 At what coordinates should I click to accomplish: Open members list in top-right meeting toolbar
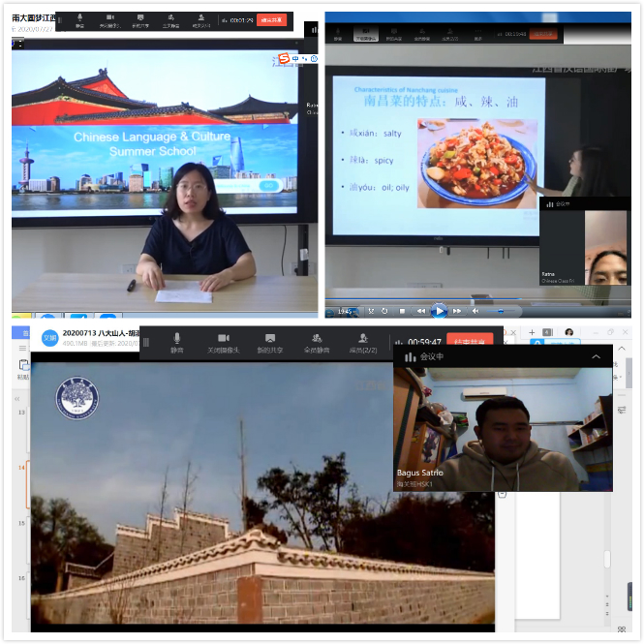click(450, 34)
